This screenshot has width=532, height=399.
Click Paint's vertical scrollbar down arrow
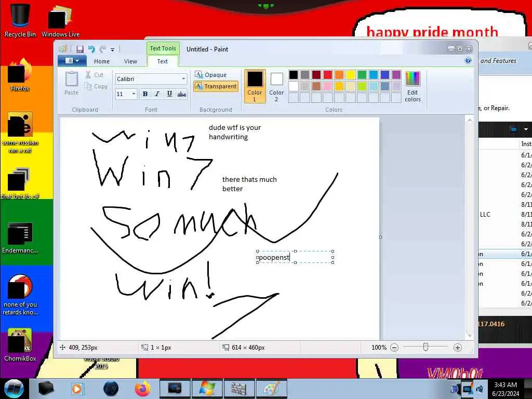470,335
